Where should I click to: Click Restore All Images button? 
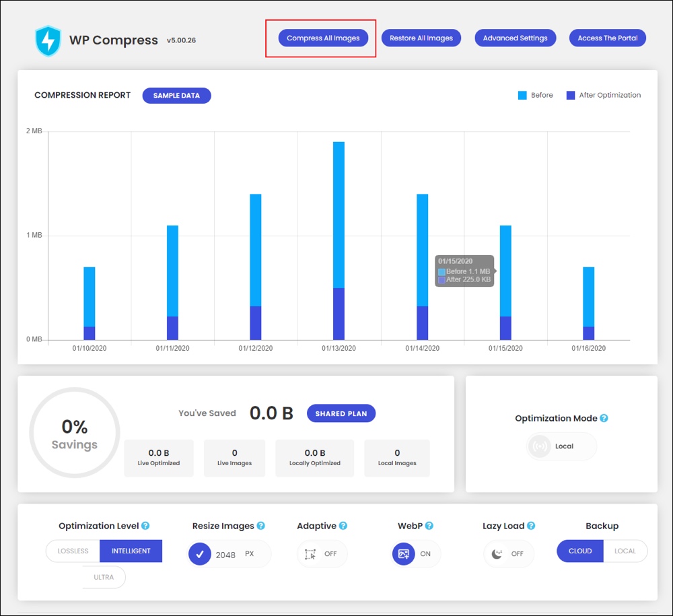click(421, 38)
